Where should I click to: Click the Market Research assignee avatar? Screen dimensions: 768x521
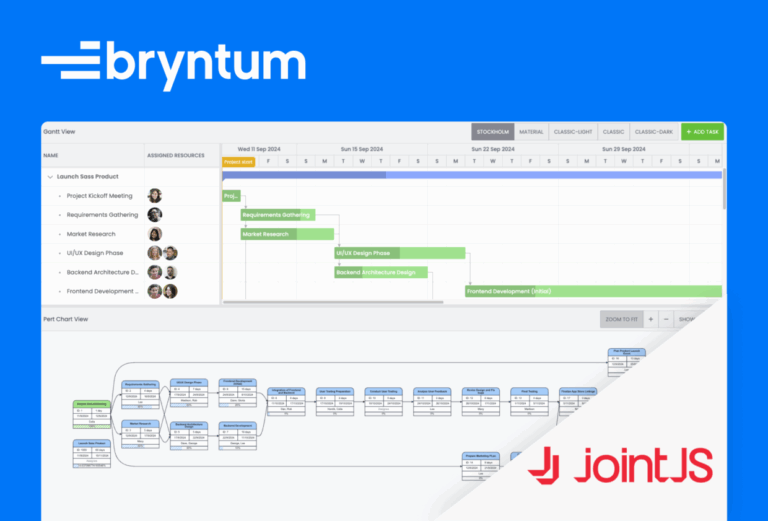point(155,234)
